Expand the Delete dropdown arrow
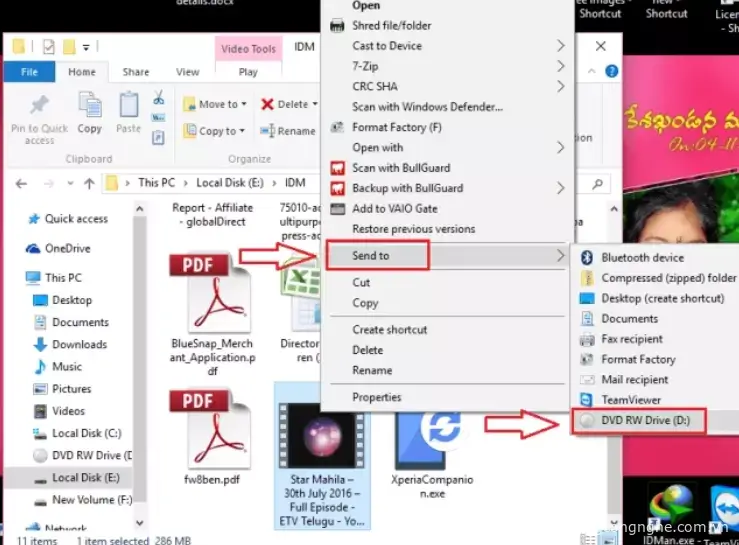 (x=315, y=104)
